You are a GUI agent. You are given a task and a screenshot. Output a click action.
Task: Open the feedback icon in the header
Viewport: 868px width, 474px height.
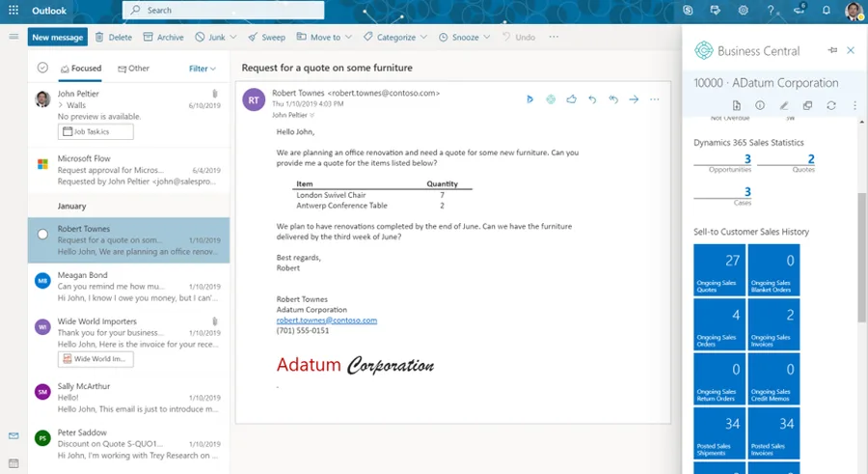(716, 10)
